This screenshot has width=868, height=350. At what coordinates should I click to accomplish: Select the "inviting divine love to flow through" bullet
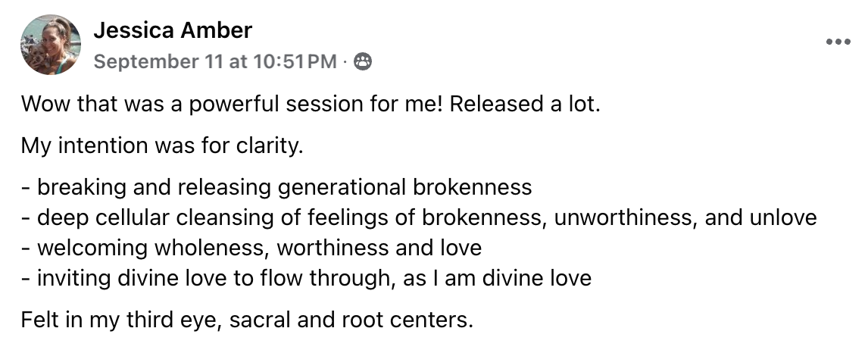point(306,278)
